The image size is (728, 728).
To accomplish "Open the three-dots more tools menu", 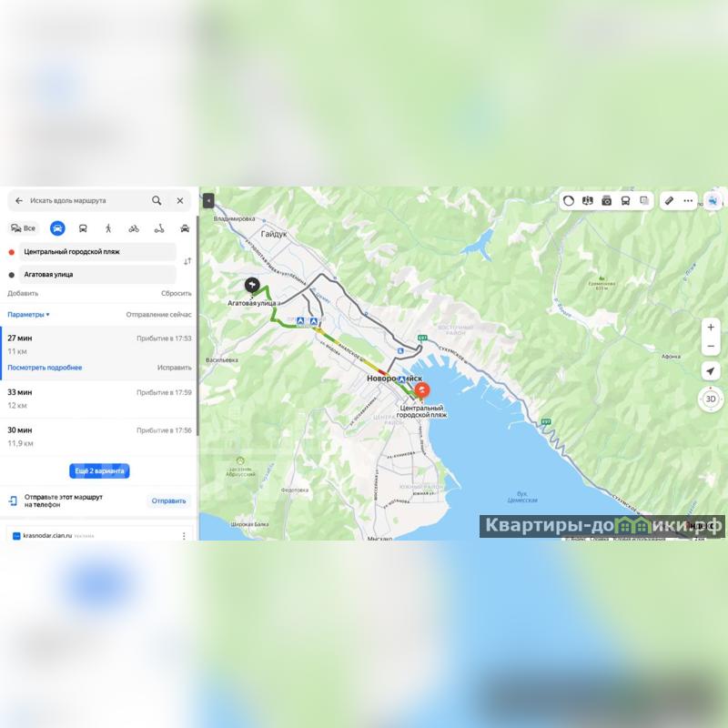I will click(x=688, y=200).
